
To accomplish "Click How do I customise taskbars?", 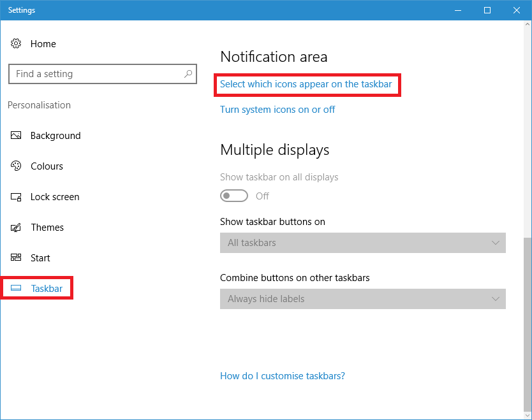I will (282, 376).
